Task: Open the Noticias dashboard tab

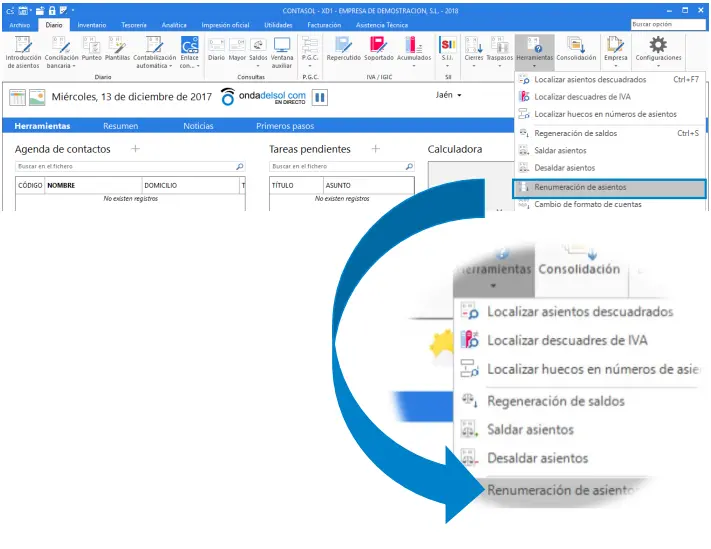Action: pyautogui.click(x=198, y=126)
